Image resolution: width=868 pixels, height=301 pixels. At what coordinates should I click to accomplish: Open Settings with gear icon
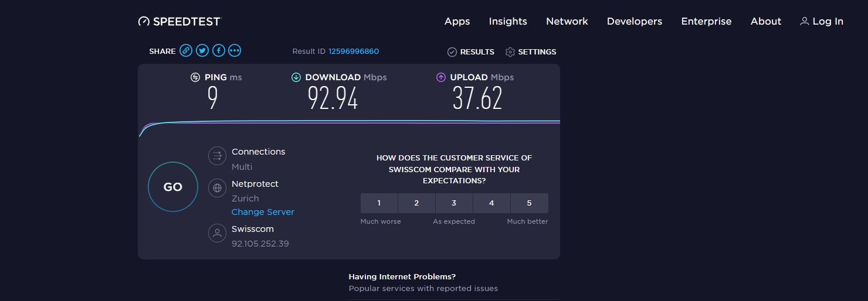pos(530,52)
